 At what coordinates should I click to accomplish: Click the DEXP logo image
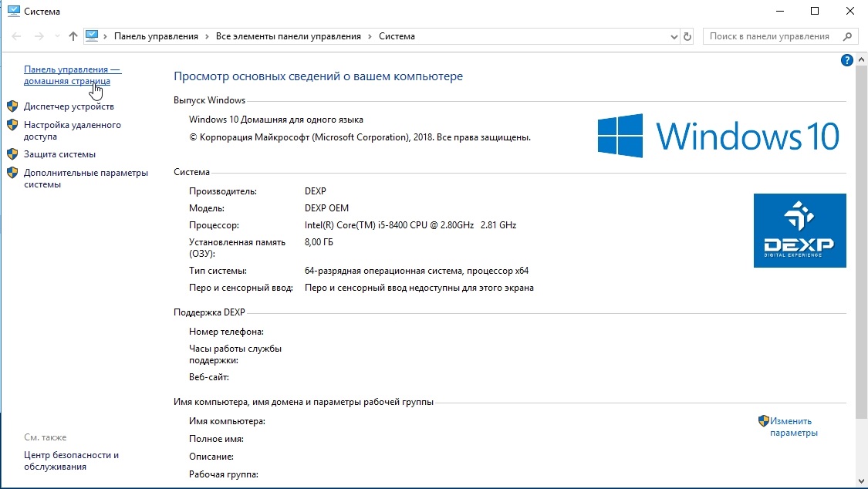tap(800, 231)
